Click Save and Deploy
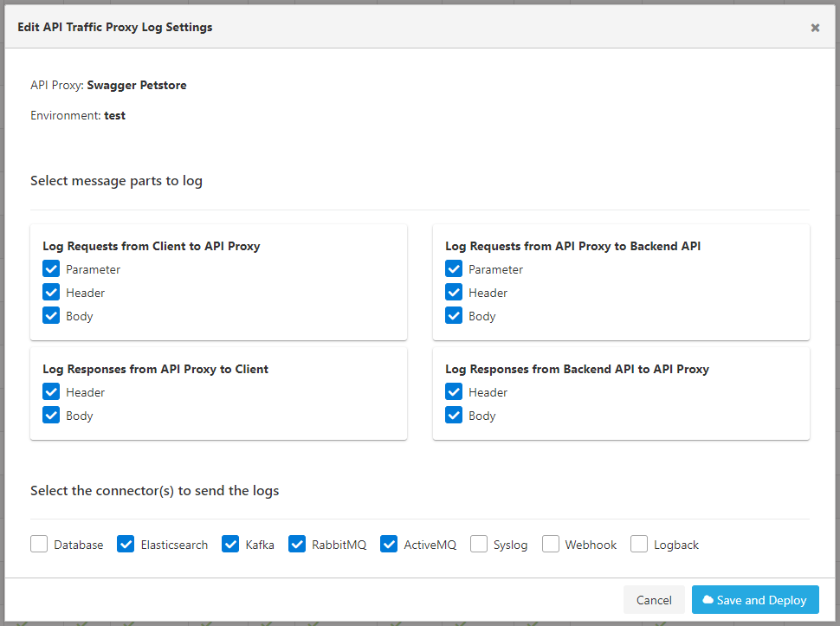 (x=755, y=599)
